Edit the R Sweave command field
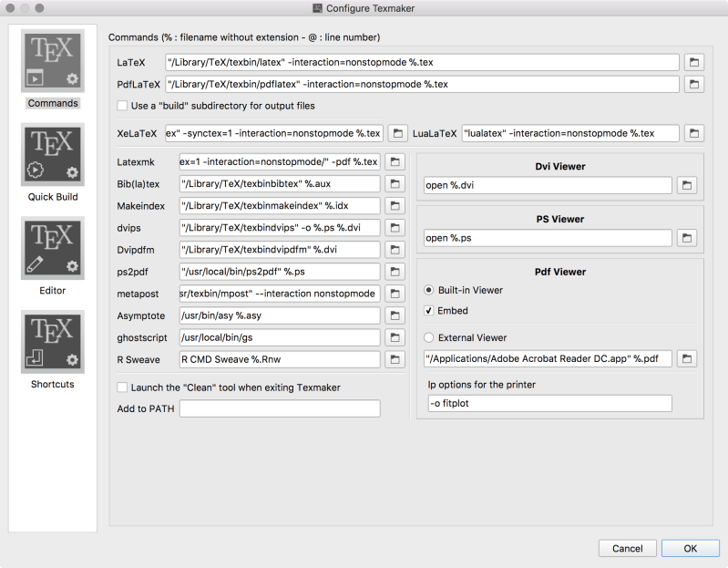 point(280,359)
